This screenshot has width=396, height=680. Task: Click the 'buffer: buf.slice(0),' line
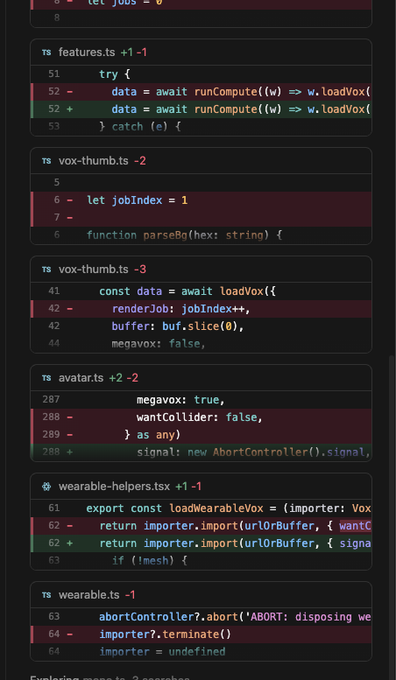(201, 326)
